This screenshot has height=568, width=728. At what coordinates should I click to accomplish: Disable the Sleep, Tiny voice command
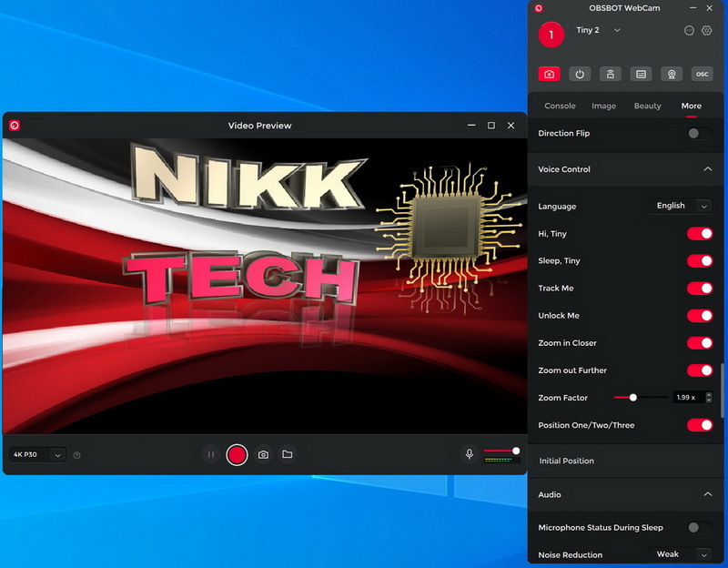coord(700,261)
